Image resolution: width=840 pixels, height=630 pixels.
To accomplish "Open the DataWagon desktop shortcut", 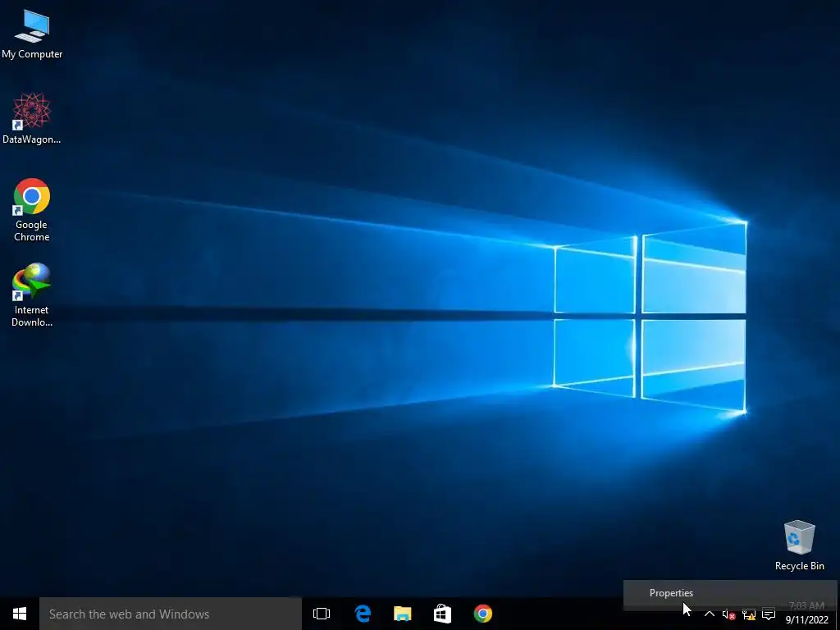I will pyautogui.click(x=32, y=118).
